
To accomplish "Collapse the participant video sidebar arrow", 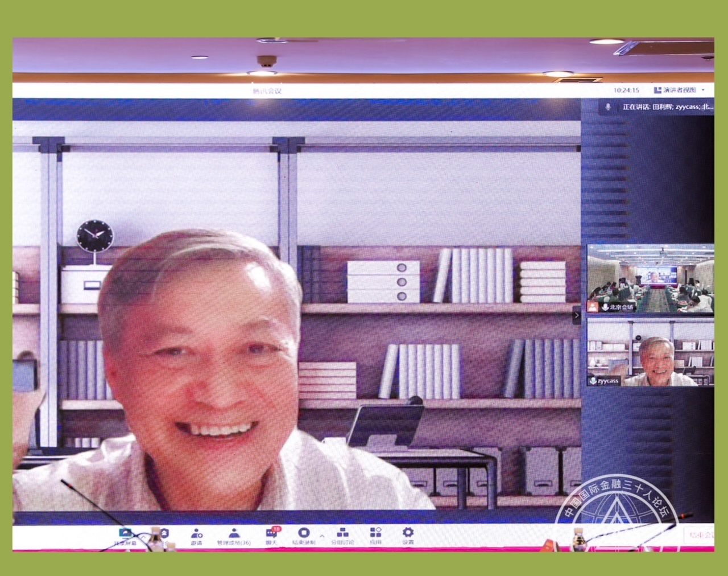I will 576,315.
